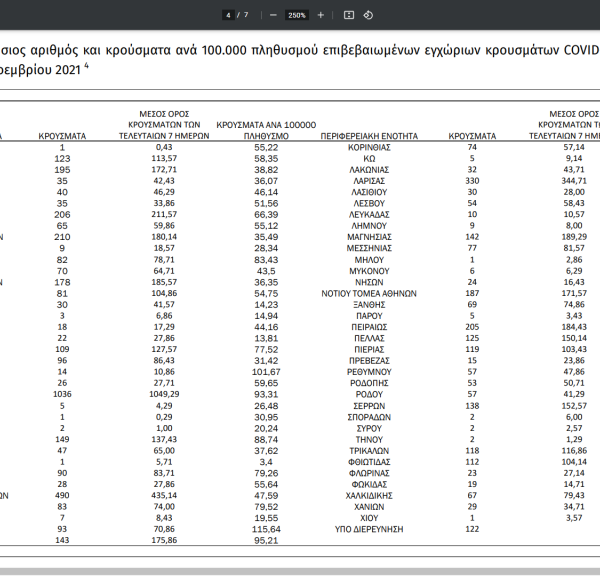Click the ΧΑΛΚΙΔΙΚΗΣ row label
This screenshot has height=576, width=600.
click(x=369, y=496)
